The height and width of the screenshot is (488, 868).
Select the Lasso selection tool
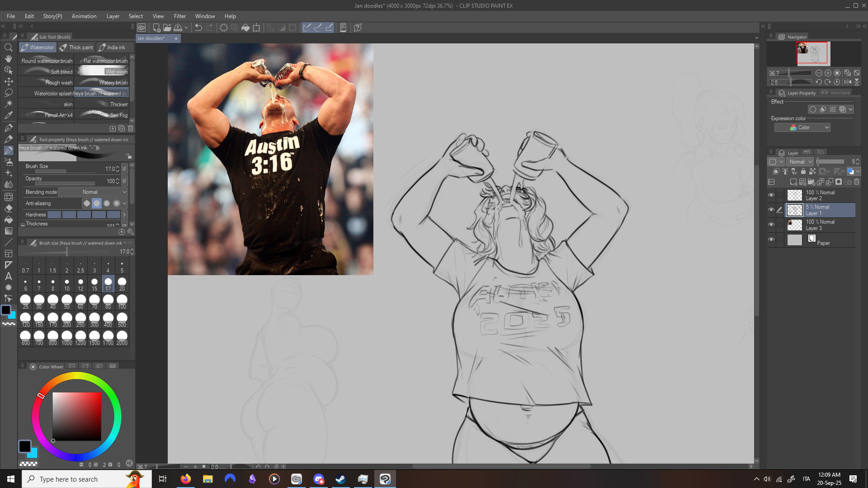[x=8, y=93]
